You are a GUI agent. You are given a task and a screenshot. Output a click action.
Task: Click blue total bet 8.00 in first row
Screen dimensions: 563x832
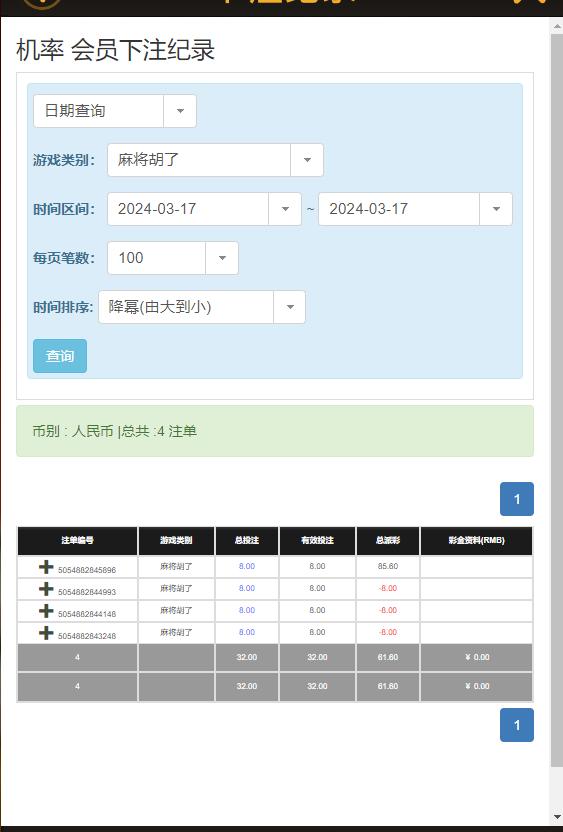[x=247, y=566]
